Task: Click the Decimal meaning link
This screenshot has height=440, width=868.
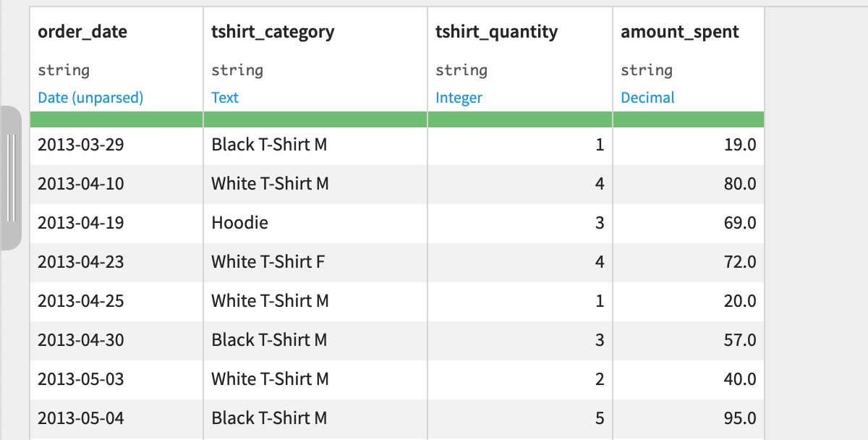Action: tap(647, 98)
